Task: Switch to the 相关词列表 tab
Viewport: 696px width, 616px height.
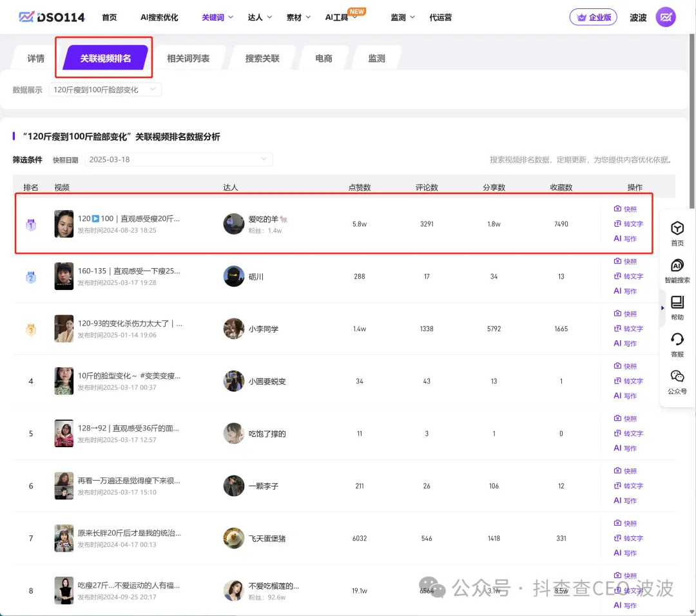Action: [188, 59]
